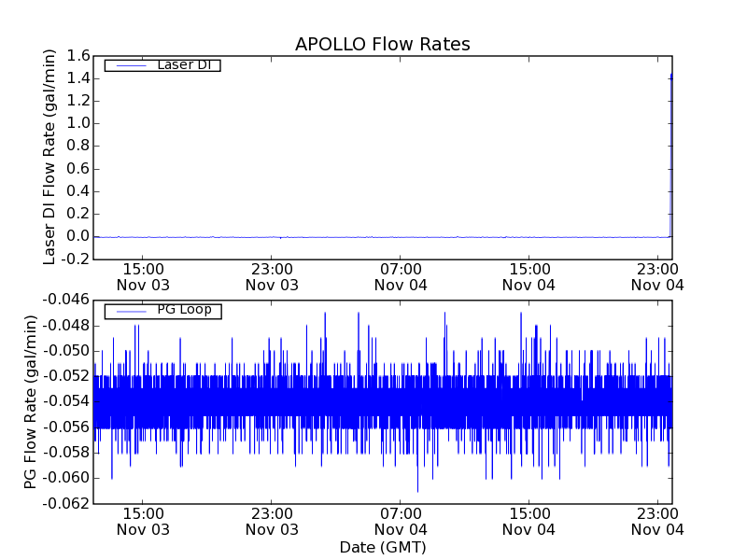Click bottom plot's '15:00 Nov 04' tick label
The height and width of the screenshot is (560, 747).
tap(529, 521)
